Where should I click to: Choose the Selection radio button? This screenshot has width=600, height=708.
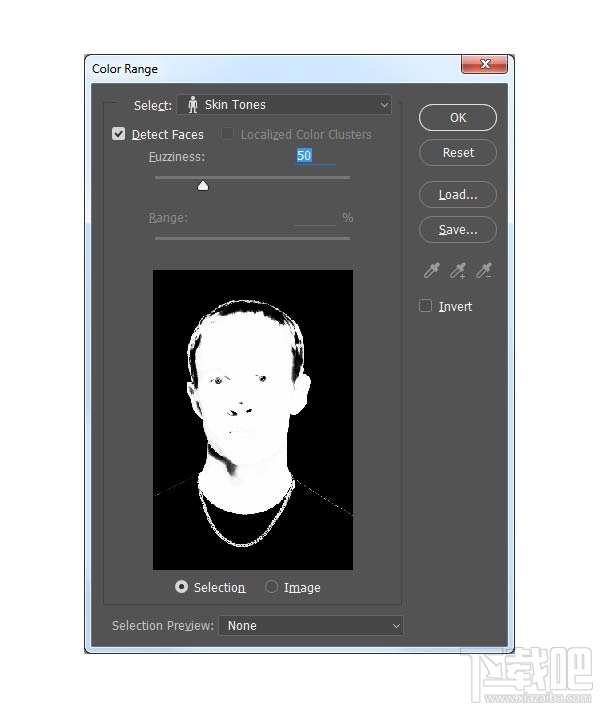[x=181, y=587]
